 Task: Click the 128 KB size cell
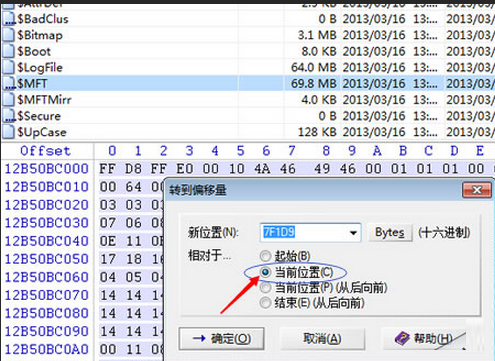coord(317,132)
